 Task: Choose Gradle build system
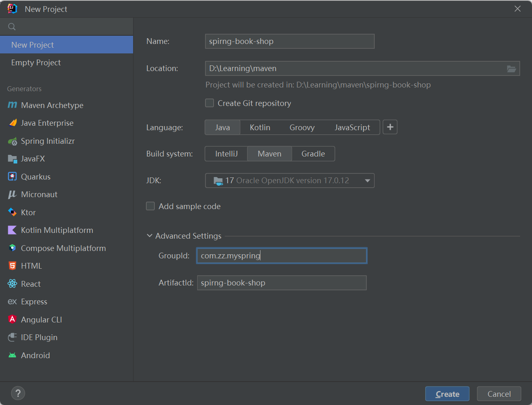click(x=313, y=154)
